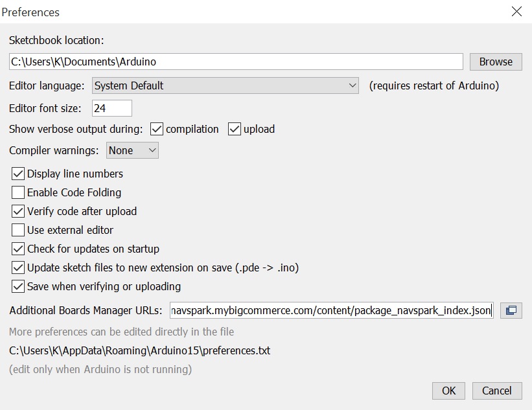Close the Preferences dialog

click(516, 12)
